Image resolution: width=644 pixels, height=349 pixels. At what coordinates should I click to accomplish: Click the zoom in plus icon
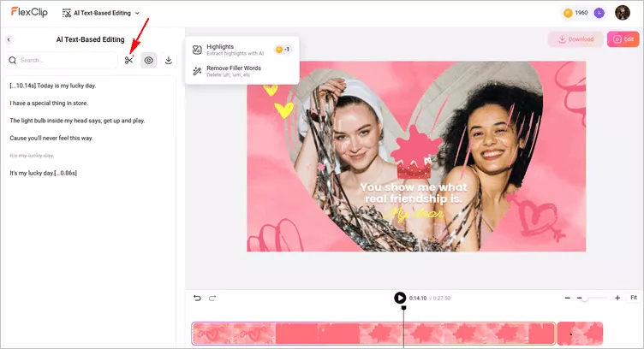tap(617, 298)
